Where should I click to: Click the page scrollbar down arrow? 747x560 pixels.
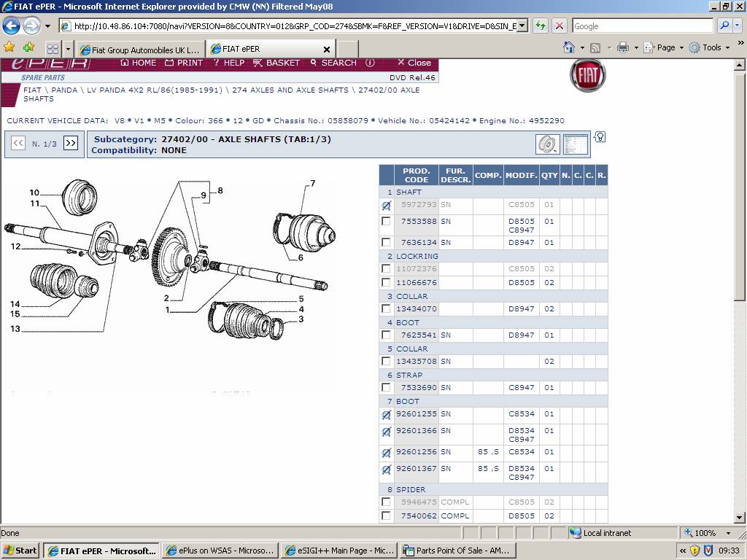click(x=740, y=518)
